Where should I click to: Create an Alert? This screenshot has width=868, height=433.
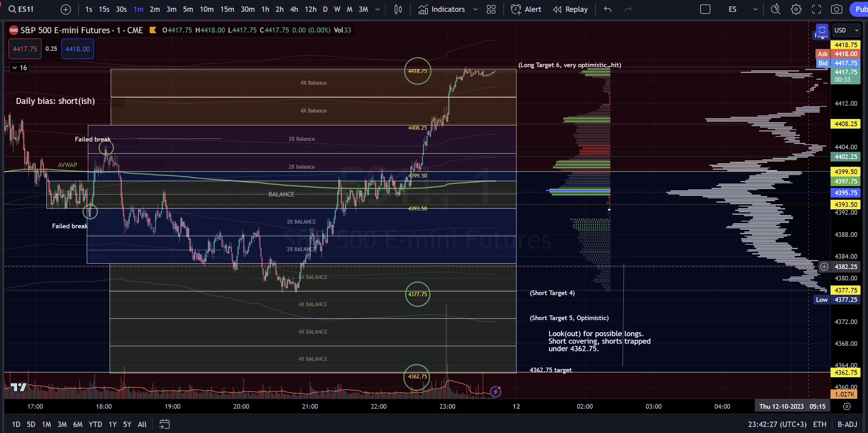click(x=526, y=9)
